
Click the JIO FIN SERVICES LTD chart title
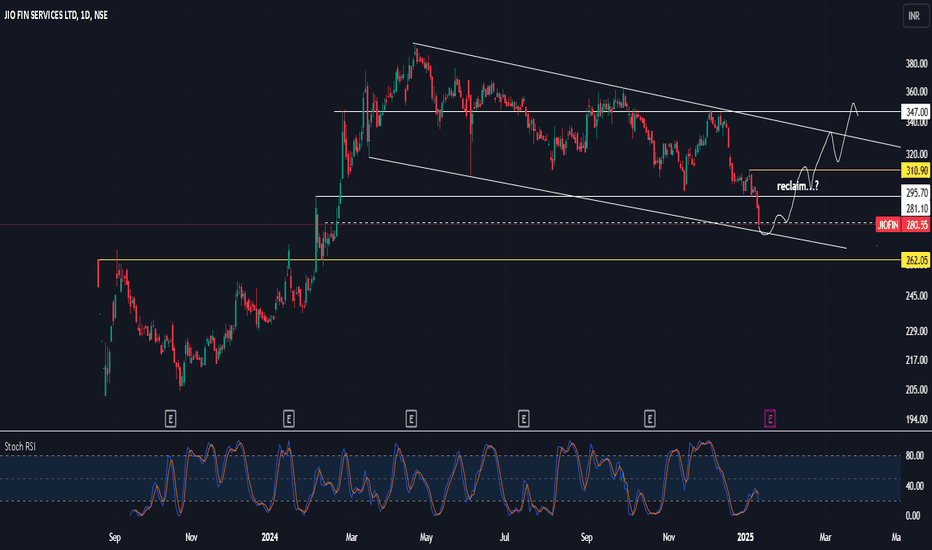tap(56, 15)
